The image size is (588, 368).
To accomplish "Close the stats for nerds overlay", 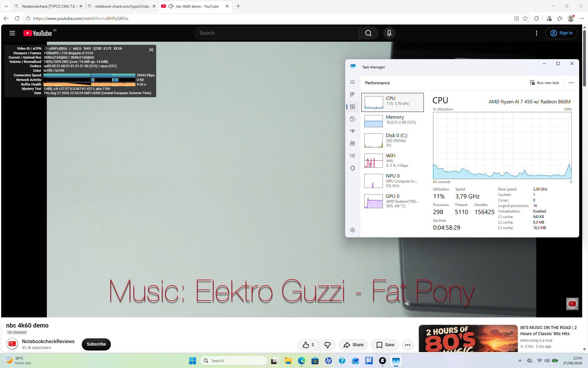I will (151, 50).
